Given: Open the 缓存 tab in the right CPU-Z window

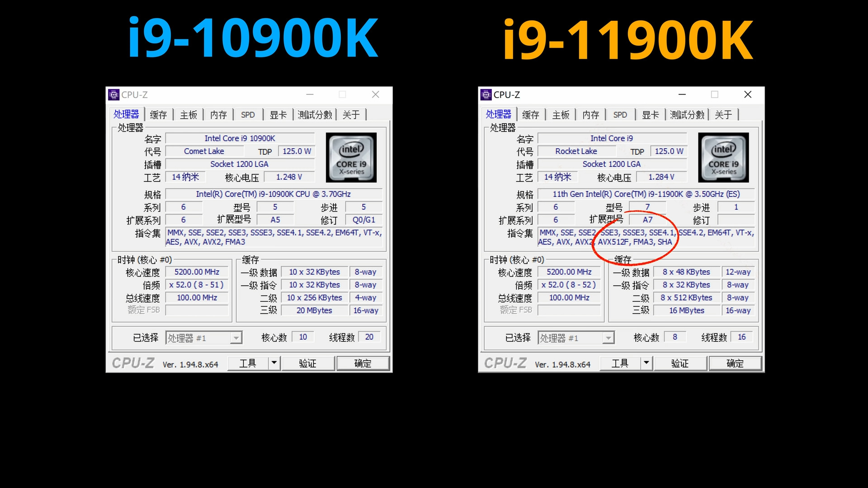Looking at the screenshot, I should click(x=530, y=115).
